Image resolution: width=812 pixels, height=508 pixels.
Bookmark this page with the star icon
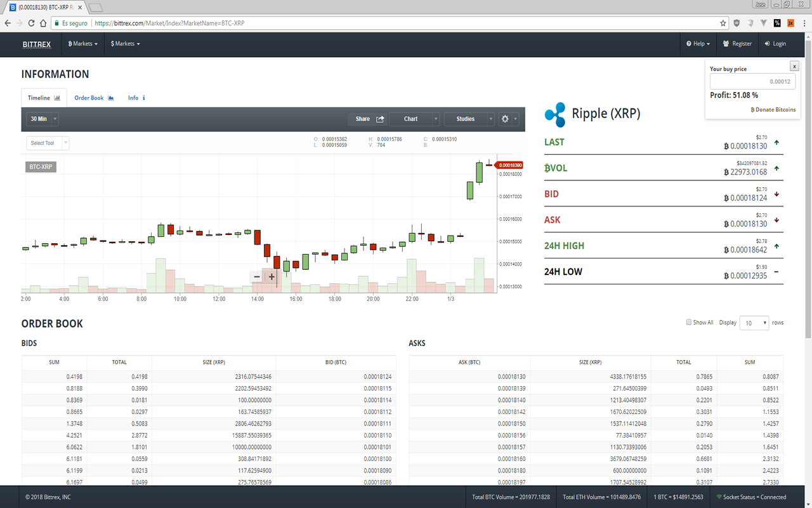click(723, 23)
